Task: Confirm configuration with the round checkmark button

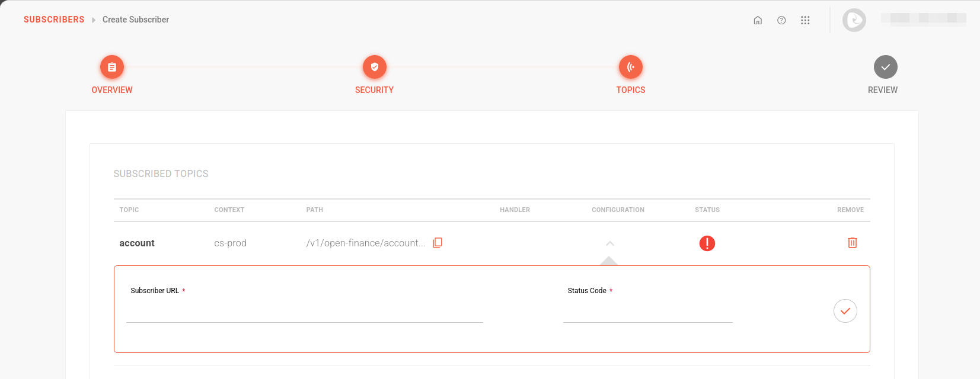Action: (845, 311)
